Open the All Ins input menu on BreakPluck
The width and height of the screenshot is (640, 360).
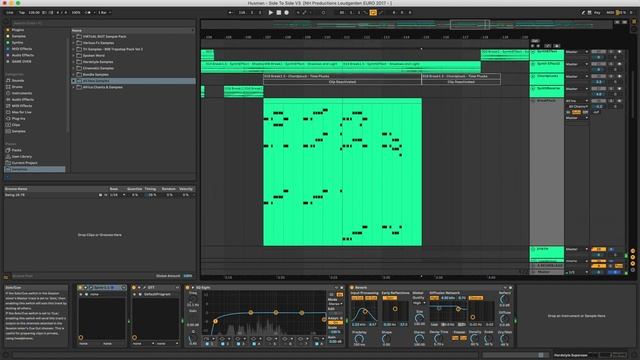coord(577,101)
